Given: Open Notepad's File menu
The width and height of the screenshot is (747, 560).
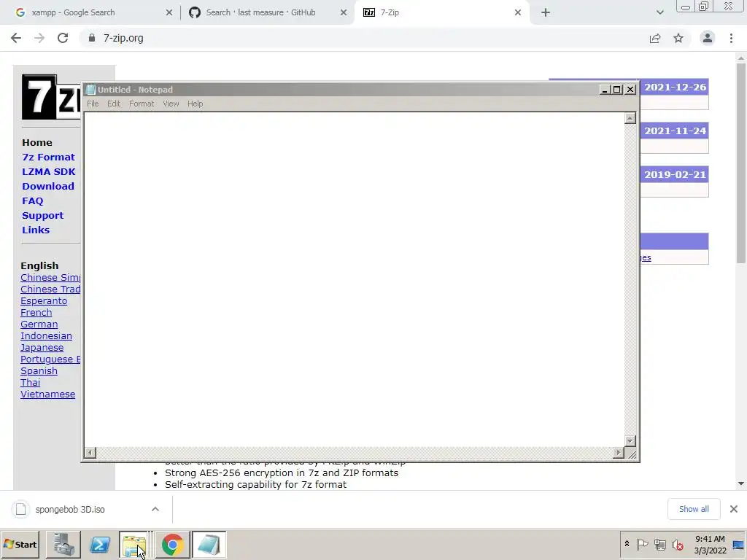Looking at the screenshot, I should point(93,104).
